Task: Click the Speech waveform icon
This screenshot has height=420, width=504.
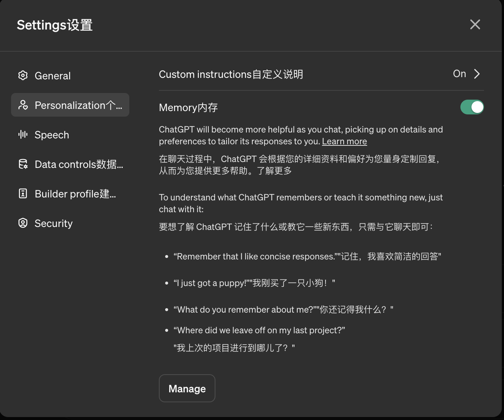Action: pos(23,134)
